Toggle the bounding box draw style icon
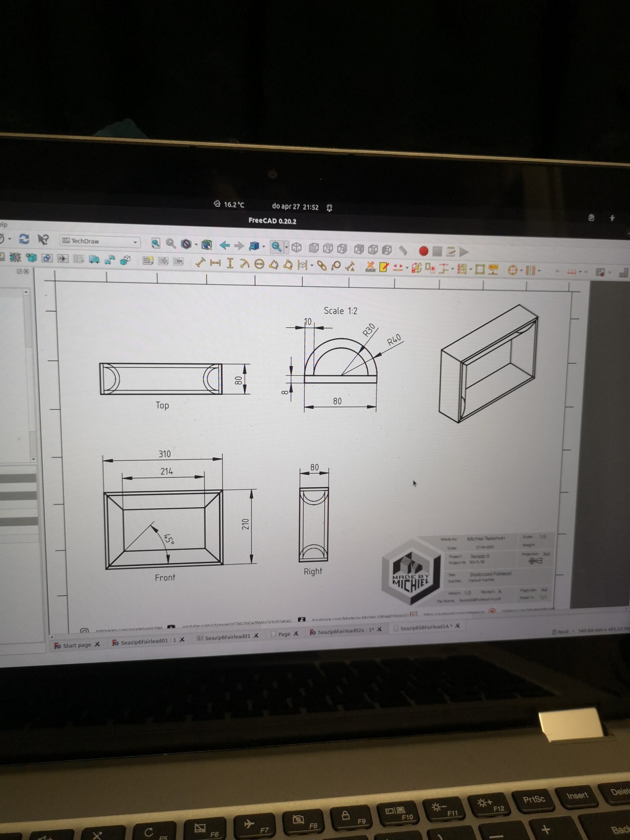Image resolution: width=630 pixels, height=840 pixels. (207, 244)
